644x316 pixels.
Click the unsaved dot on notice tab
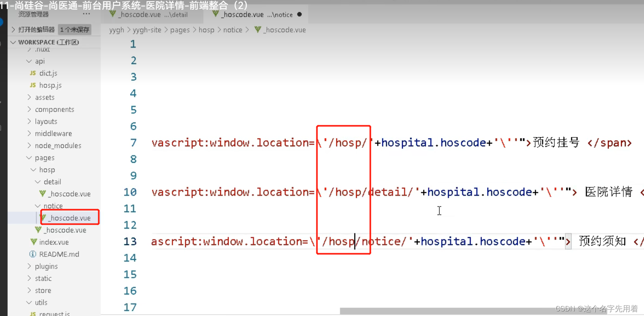click(x=299, y=14)
